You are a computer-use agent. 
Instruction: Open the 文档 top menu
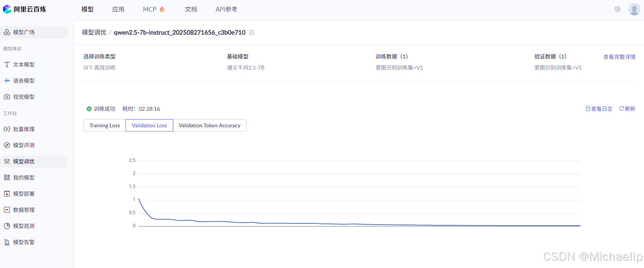click(x=191, y=9)
